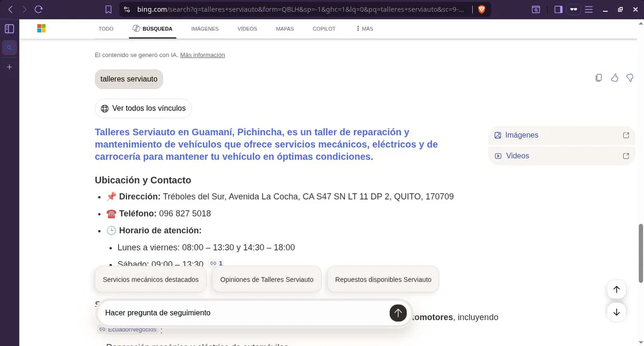Image resolution: width=644 pixels, height=346 pixels.
Task: Open the COPILOT tab
Action: pos(324,29)
